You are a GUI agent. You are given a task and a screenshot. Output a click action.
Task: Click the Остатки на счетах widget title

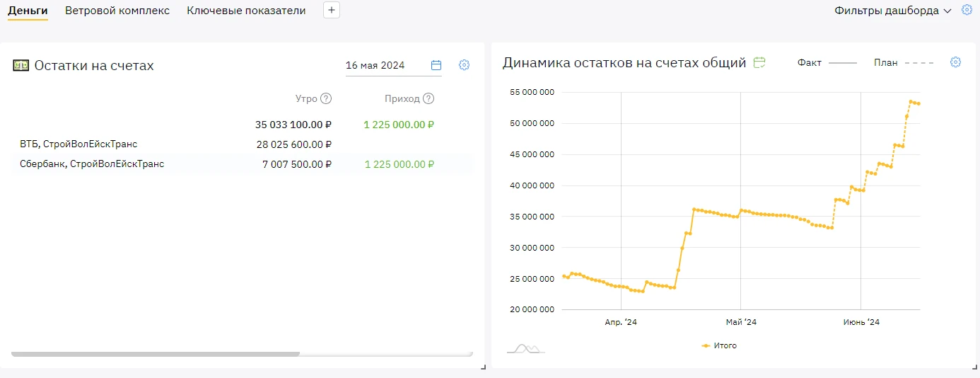(x=94, y=65)
